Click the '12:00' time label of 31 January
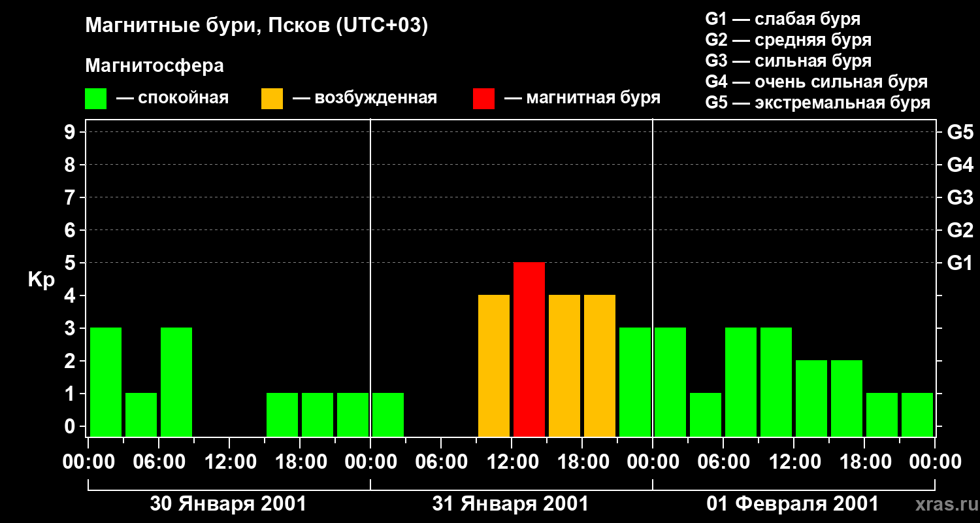 pos(512,462)
